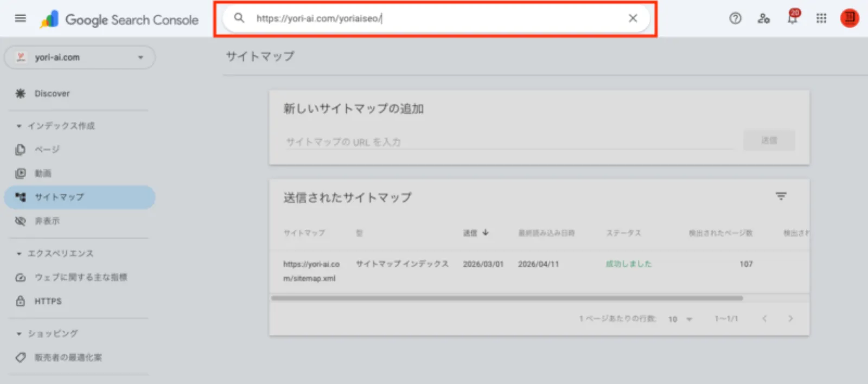Select サイトマップ in the sidebar
Viewport: 868px width, 384px height.
point(80,197)
